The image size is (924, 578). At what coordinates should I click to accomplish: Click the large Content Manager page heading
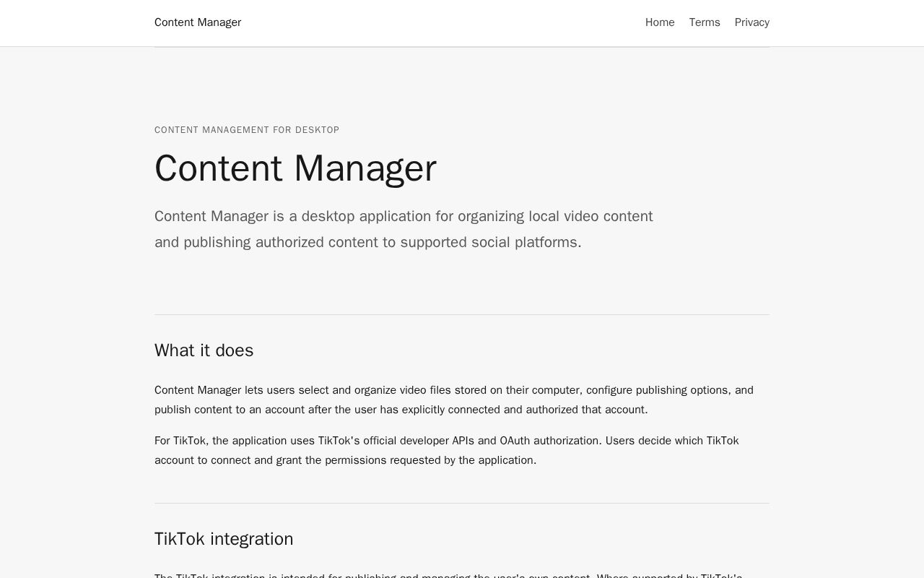point(295,168)
